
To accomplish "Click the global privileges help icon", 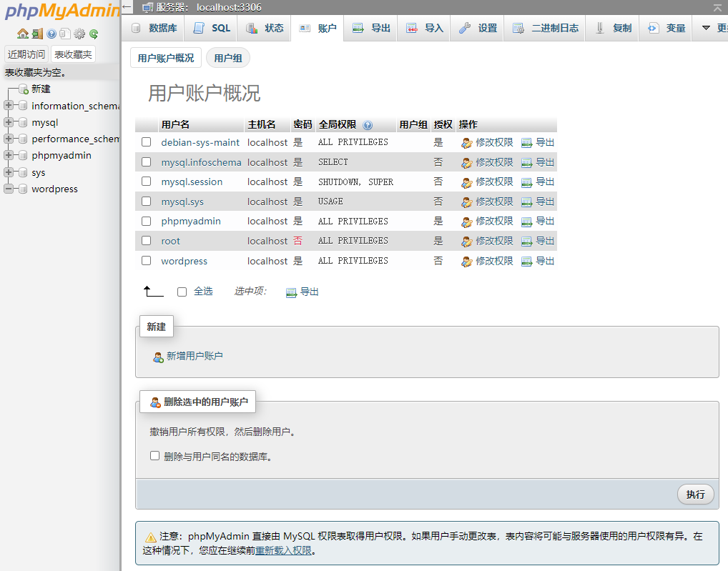I will tap(368, 125).
